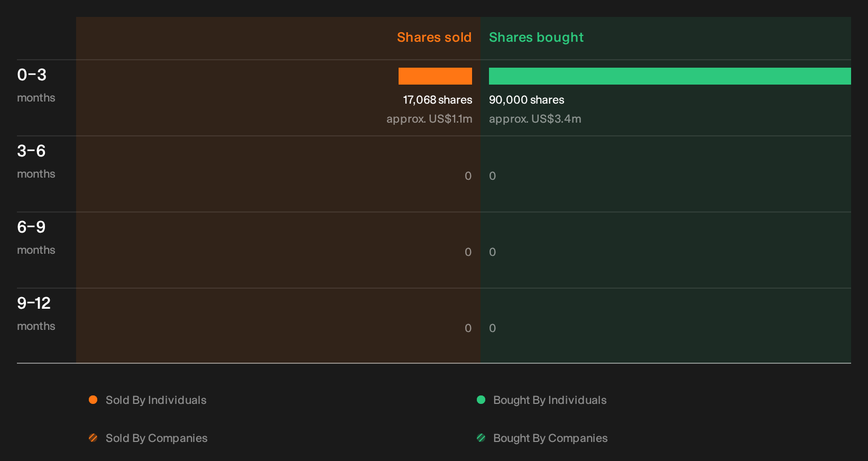Click the "3–6" period label
868x461 pixels.
tap(31, 151)
